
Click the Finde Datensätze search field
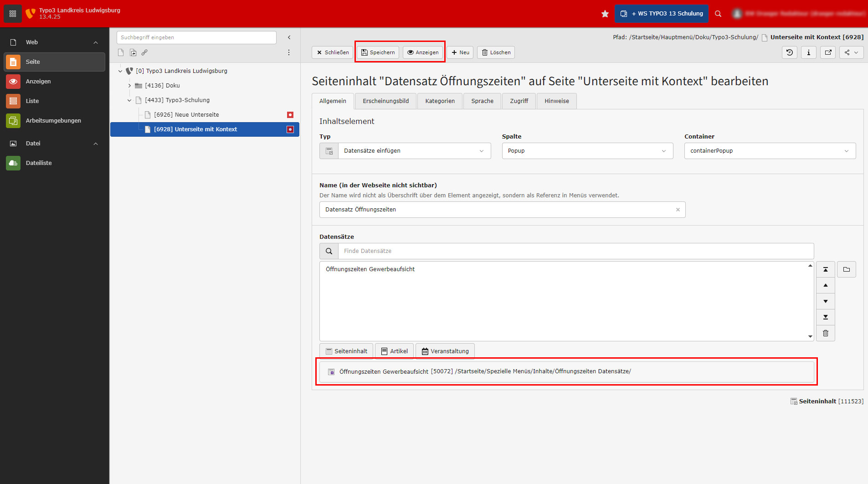tap(575, 251)
